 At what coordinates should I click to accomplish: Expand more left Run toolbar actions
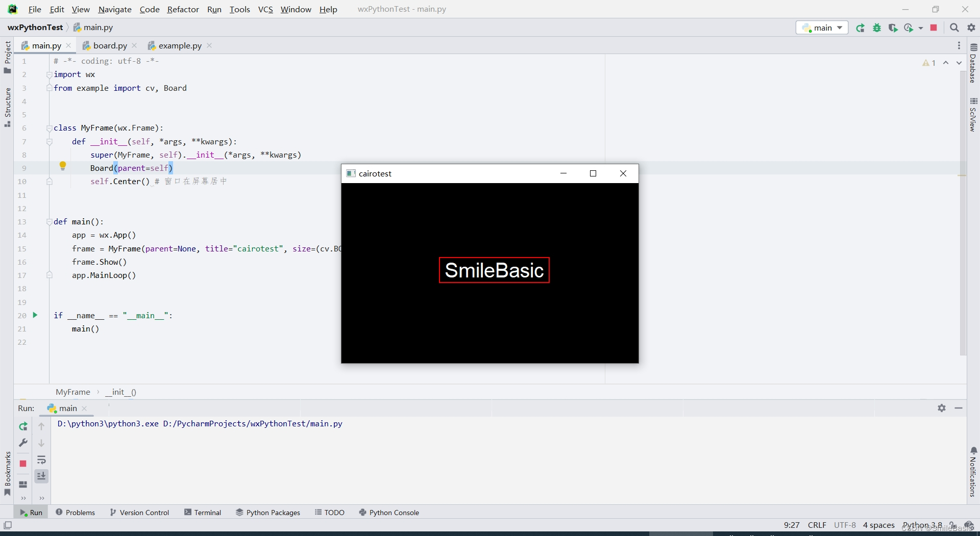coord(23,498)
